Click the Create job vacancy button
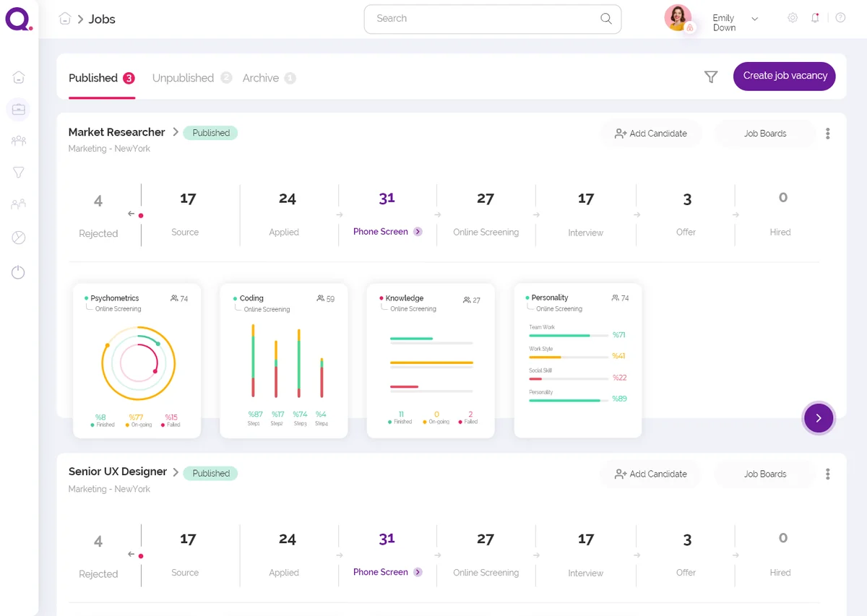Image resolution: width=867 pixels, height=616 pixels. tap(785, 76)
